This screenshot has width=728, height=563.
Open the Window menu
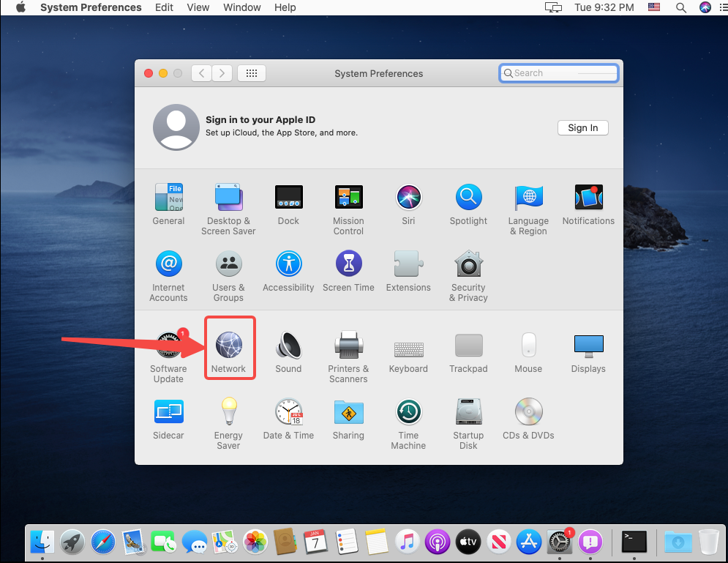(242, 7)
